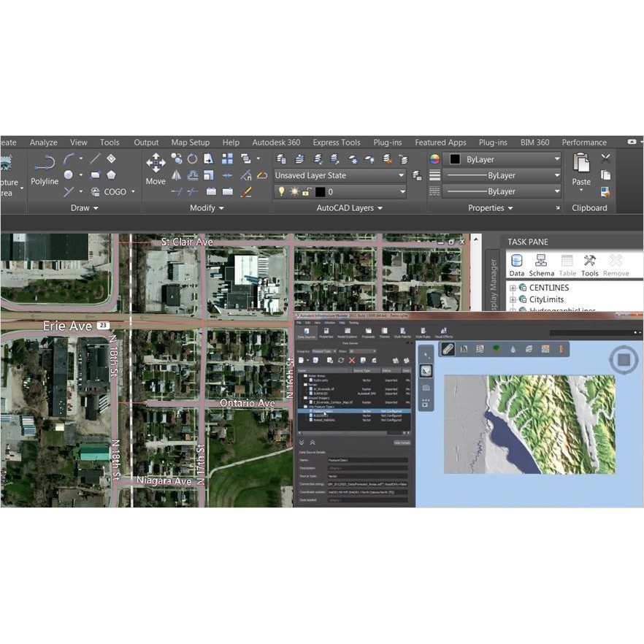Open the Map Setup ribbon tab
644x644 pixels.
190,142
